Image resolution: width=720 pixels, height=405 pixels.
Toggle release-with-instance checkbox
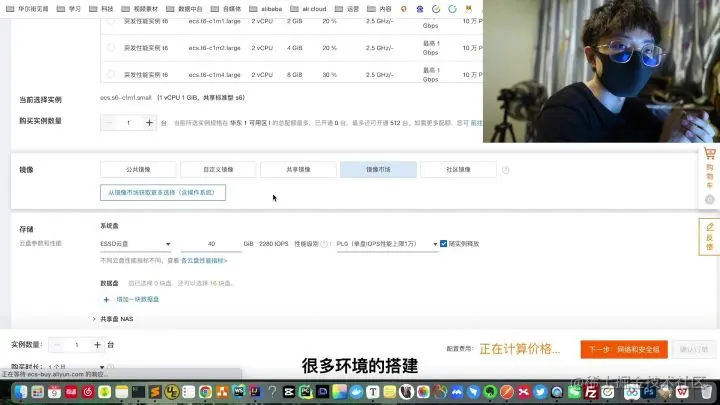coord(444,244)
